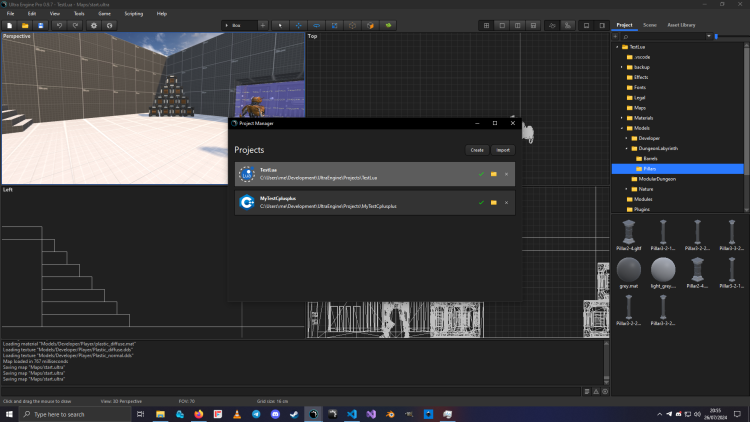The image size is (750, 422).
Task: Click the globe icon in the toolbar
Action: 110,25
